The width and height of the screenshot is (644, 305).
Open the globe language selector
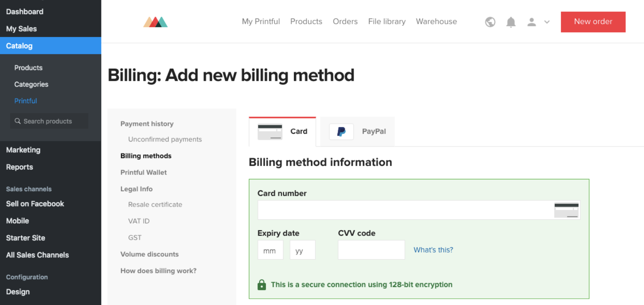(490, 22)
